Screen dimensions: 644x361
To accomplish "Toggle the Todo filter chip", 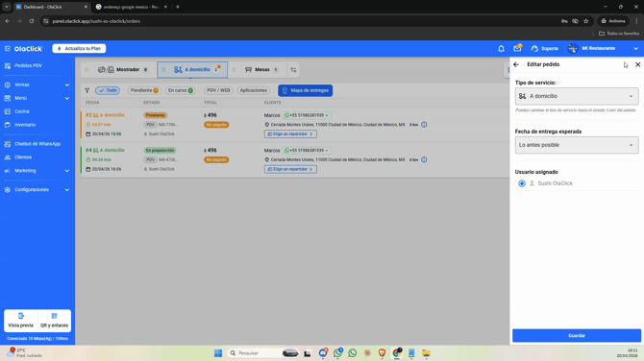I will 108,90.
